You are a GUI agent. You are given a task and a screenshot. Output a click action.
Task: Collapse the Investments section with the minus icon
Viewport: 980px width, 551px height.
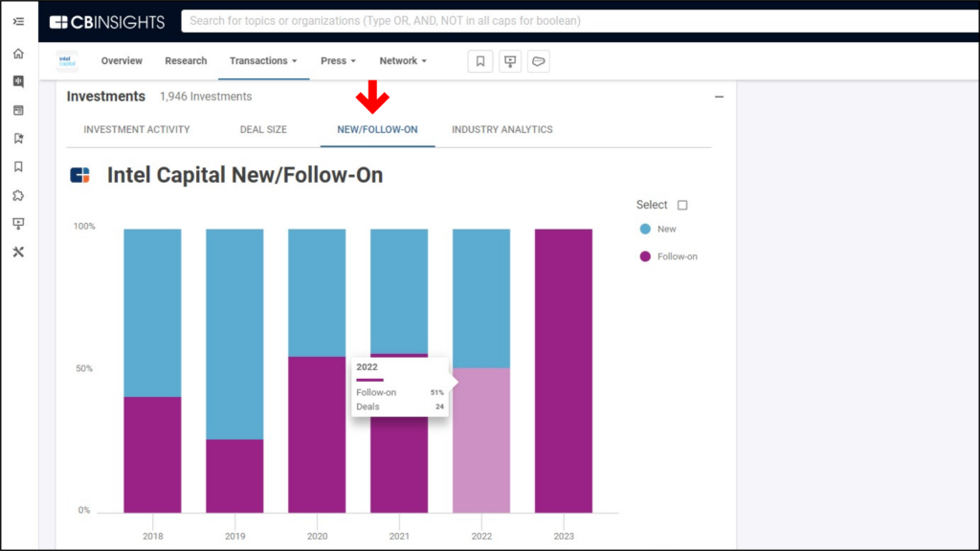[719, 97]
